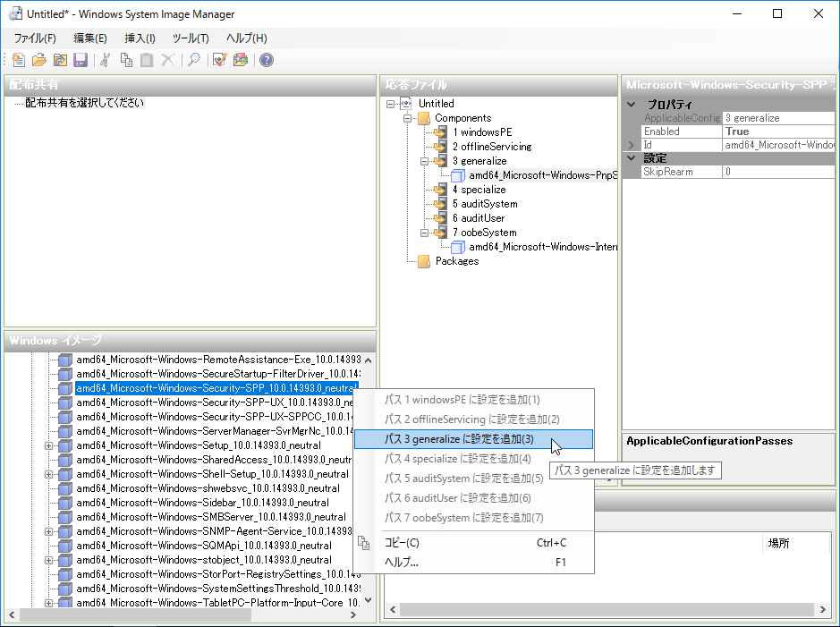Collapse the プロパティ properties section chevron
Viewport: 840px width, 627px height.
click(632, 105)
